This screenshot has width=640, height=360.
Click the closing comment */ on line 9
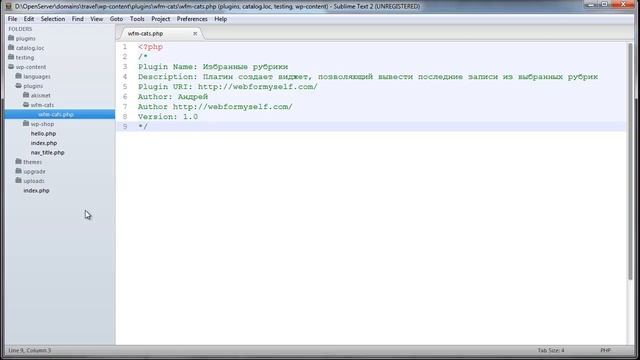tap(143, 127)
